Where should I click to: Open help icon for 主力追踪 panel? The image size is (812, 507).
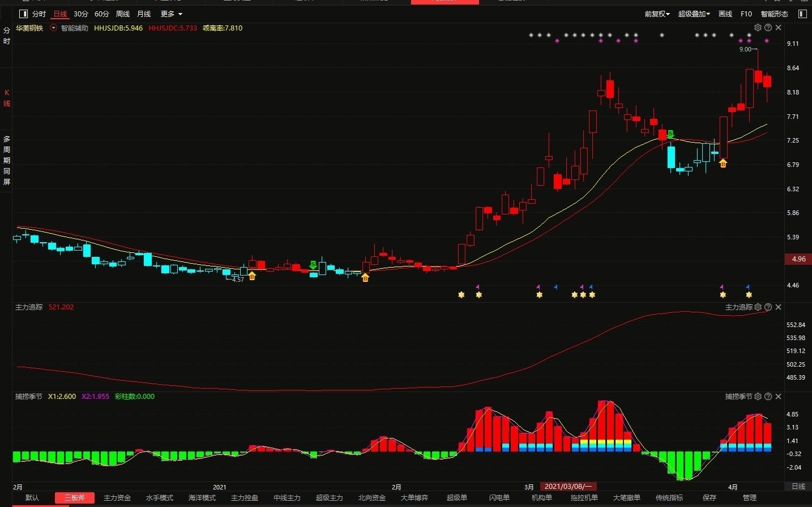(x=768, y=307)
